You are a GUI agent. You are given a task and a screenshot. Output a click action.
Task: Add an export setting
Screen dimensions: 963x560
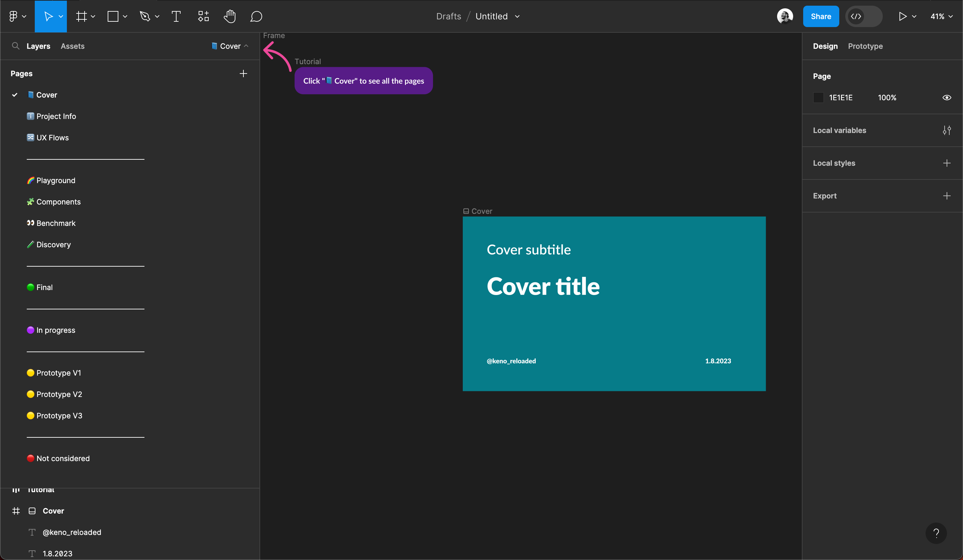click(947, 196)
